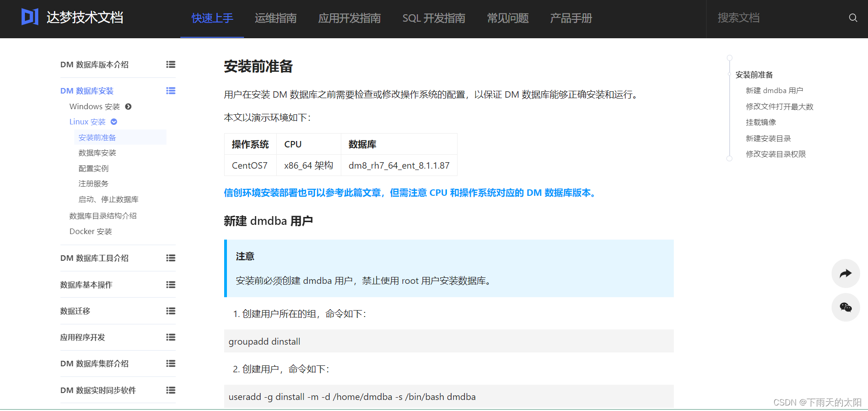Click the blue 信创环境安装部署 notice text

[x=412, y=193]
